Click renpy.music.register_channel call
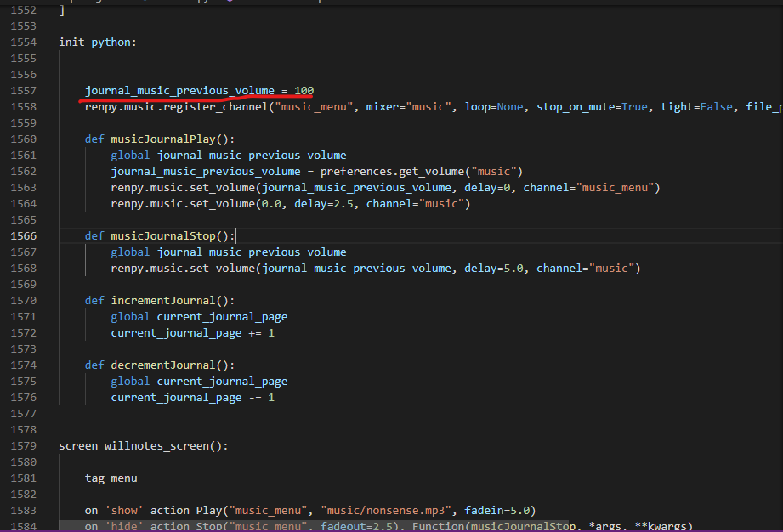Image resolution: width=783 pixels, height=532 pixels. click(x=176, y=107)
